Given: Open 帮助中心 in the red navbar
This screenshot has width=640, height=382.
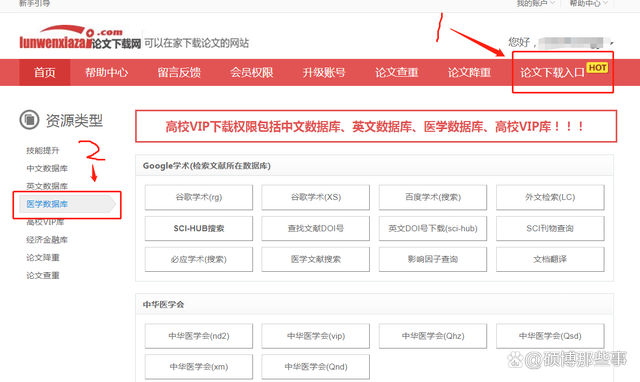Looking at the screenshot, I should [107, 73].
